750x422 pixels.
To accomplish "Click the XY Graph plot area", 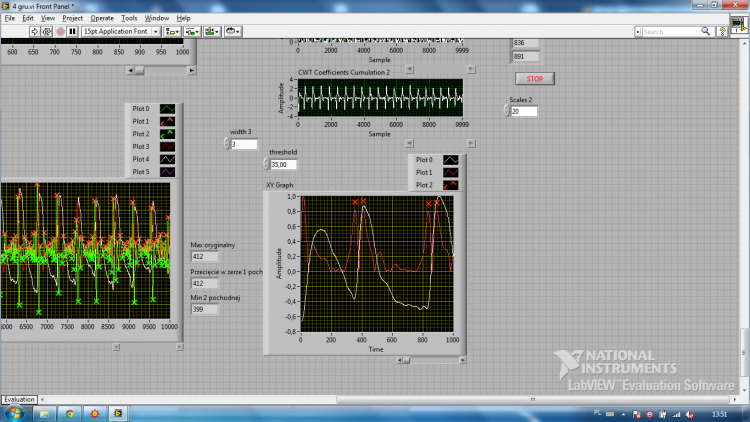I will (377, 264).
